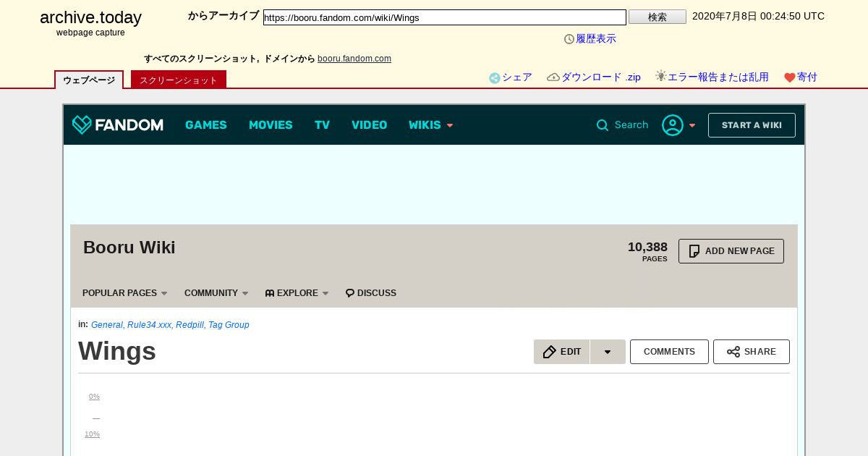Open the GAMES menu
Screen dimensions: 868x456
click(206, 125)
